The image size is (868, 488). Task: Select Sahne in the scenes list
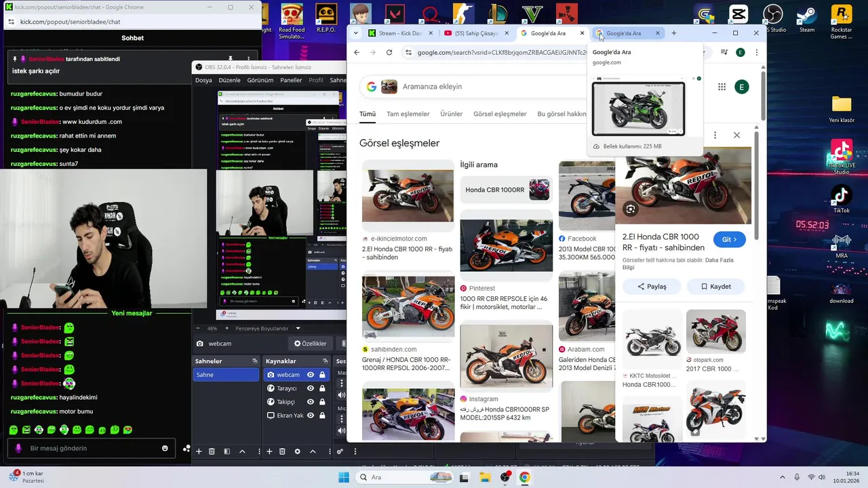(x=226, y=375)
